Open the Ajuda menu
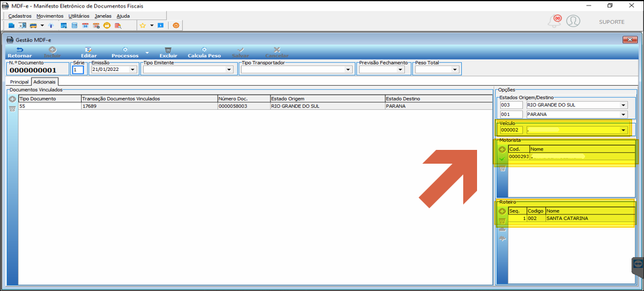Viewport: 644px width, 291px height. coord(123,16)
